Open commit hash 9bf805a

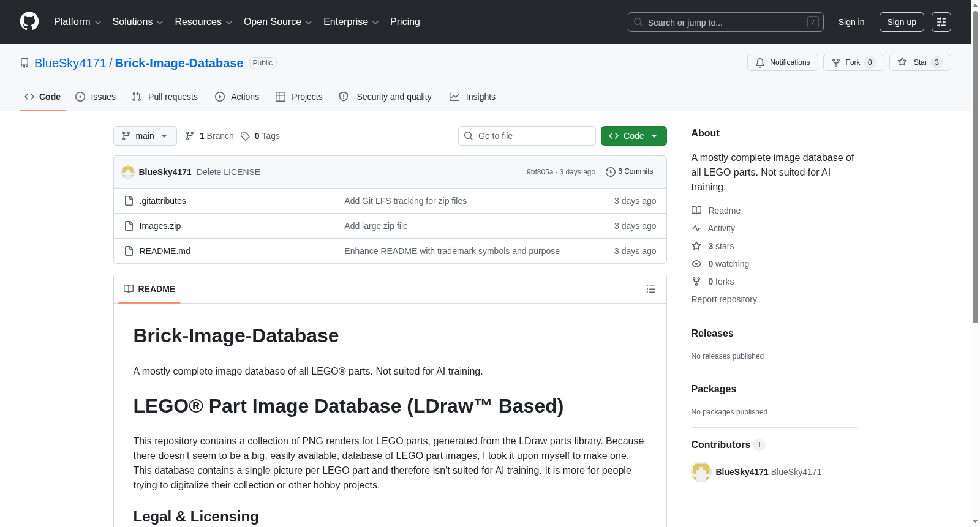540,172
